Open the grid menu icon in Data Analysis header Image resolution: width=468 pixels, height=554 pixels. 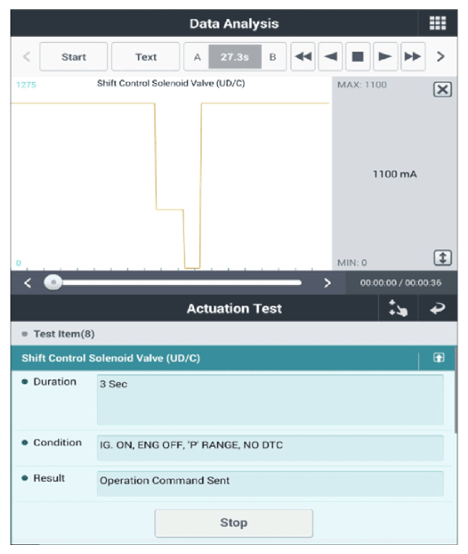[438, 23]
